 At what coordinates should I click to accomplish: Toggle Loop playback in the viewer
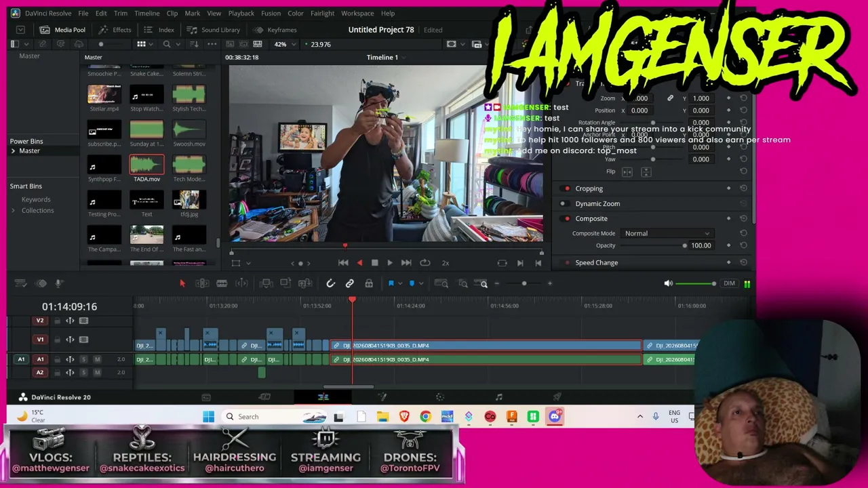point(425,263)
